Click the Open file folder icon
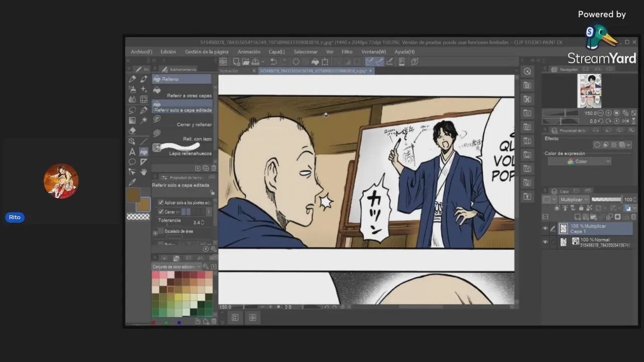 click(x=246, y=61)
